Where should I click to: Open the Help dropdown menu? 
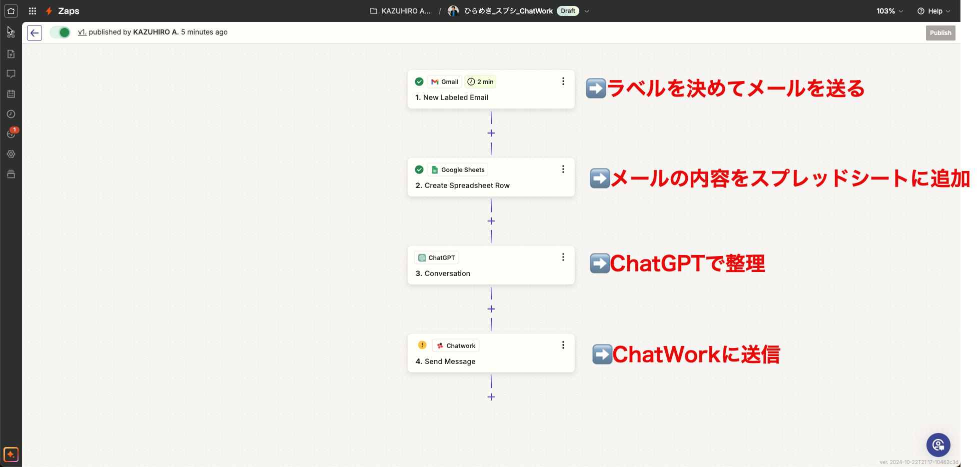pos(933,11)
